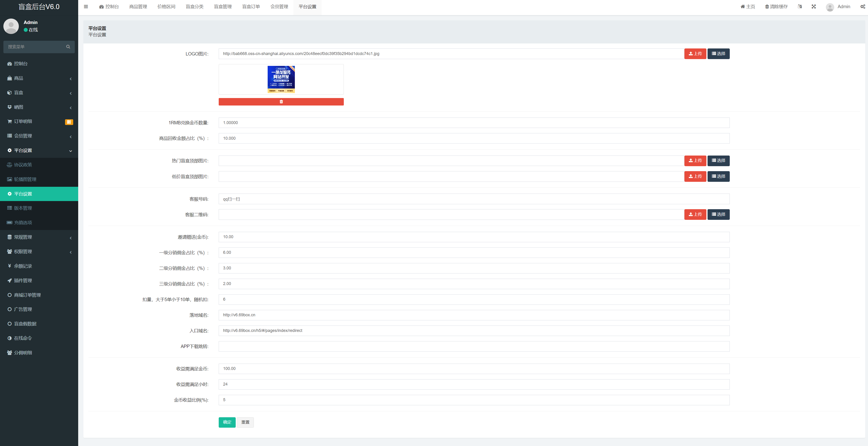Click the red trash bar under logo thumbnail
Image resolution: width=868 pixels, height=446 pixels.
click(281, 102)
